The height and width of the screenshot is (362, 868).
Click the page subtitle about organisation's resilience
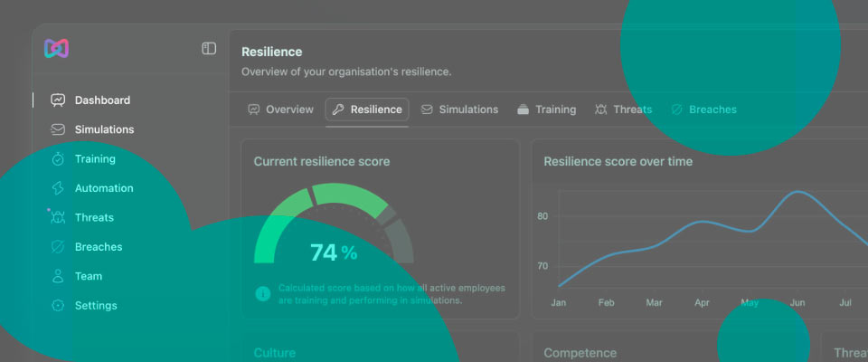tap(346, 72)
